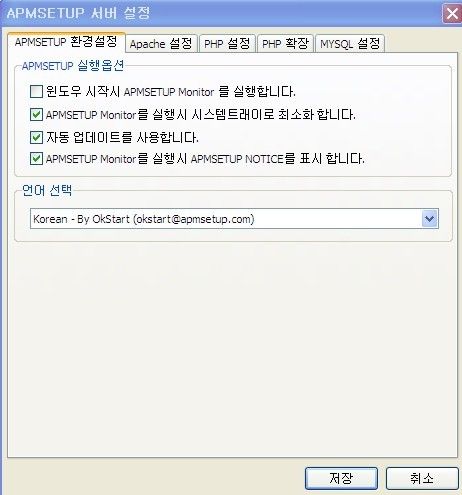Uncheck minimize to system tray option
The width and height of the screenshot is (462, 495).
point(36,114)
